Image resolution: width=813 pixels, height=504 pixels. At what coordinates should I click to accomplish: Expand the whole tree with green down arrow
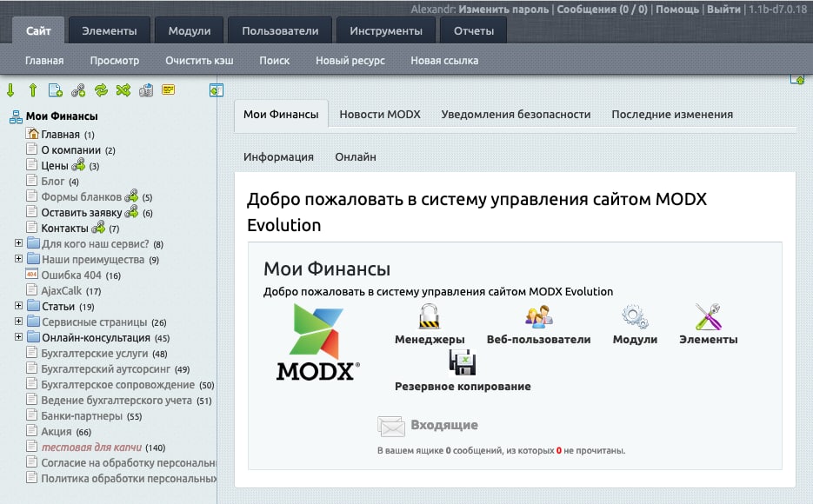click(x=10, y=90)
